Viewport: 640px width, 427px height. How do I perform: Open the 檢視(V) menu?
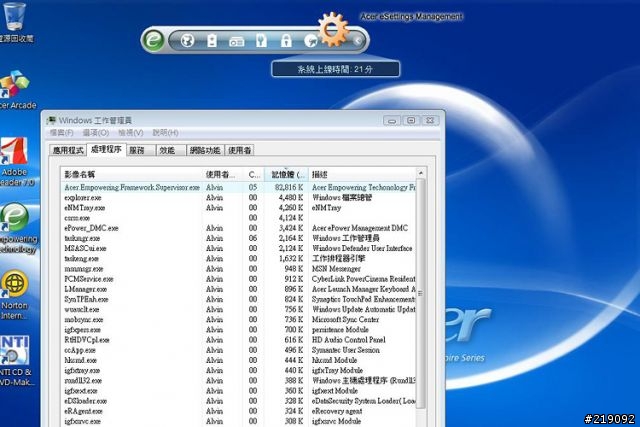(x=131, y=133)
